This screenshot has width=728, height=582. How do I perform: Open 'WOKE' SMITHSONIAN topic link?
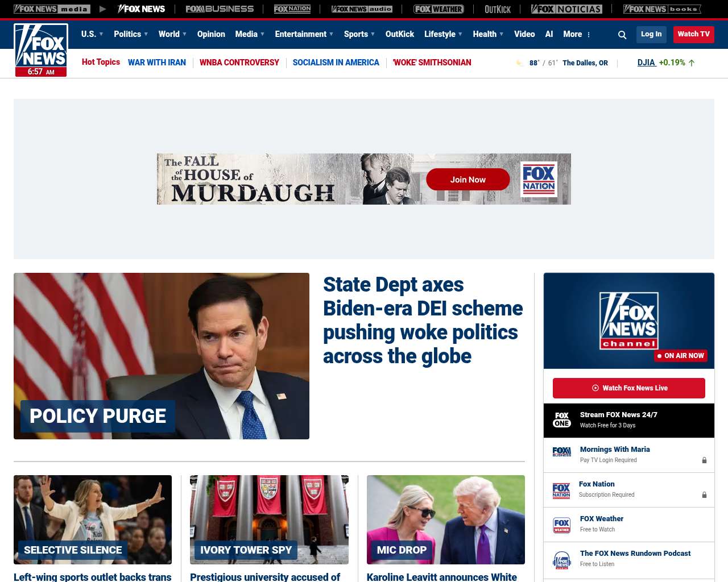tap(432, 63)
